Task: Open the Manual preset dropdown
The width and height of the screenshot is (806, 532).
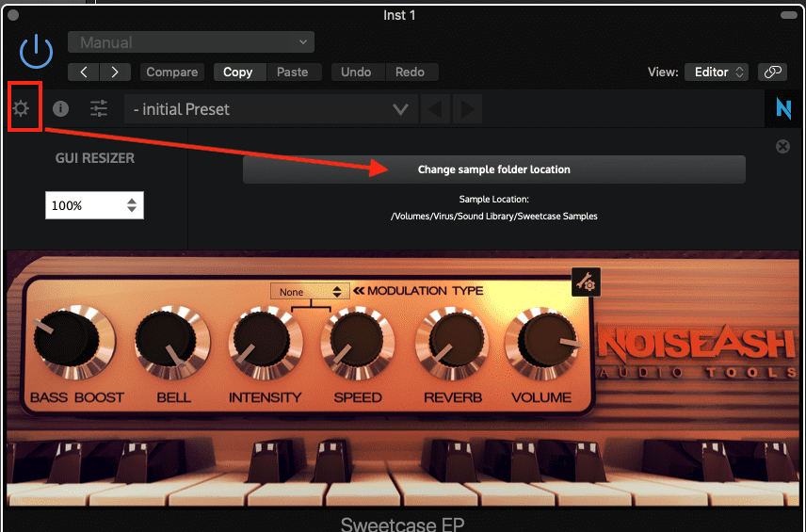Action: (191, 42)
